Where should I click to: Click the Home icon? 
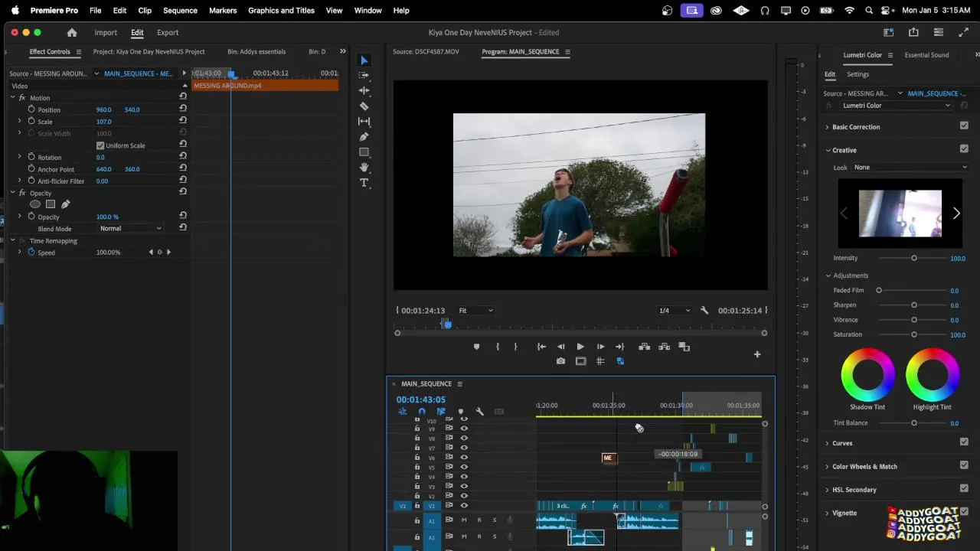tap(72, 33)
